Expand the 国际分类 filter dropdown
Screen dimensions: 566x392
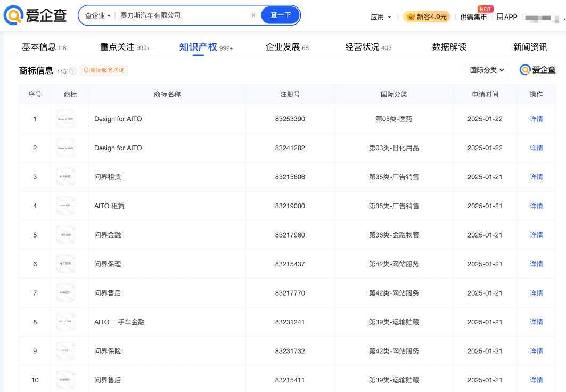487,70
